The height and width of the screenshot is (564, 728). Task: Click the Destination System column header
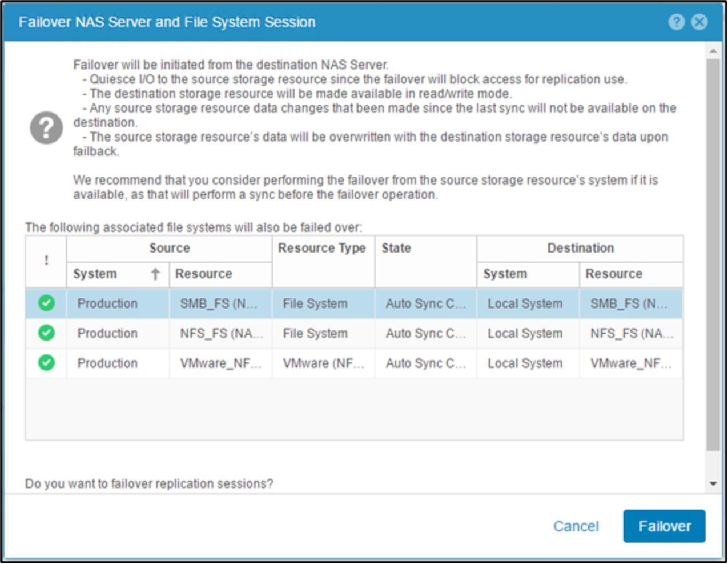(528, 274)
